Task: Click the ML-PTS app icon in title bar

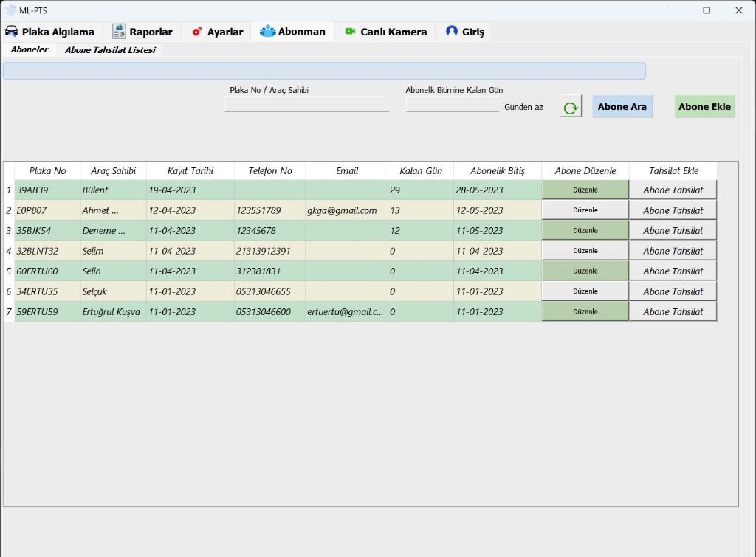Action: pos(10,10)
